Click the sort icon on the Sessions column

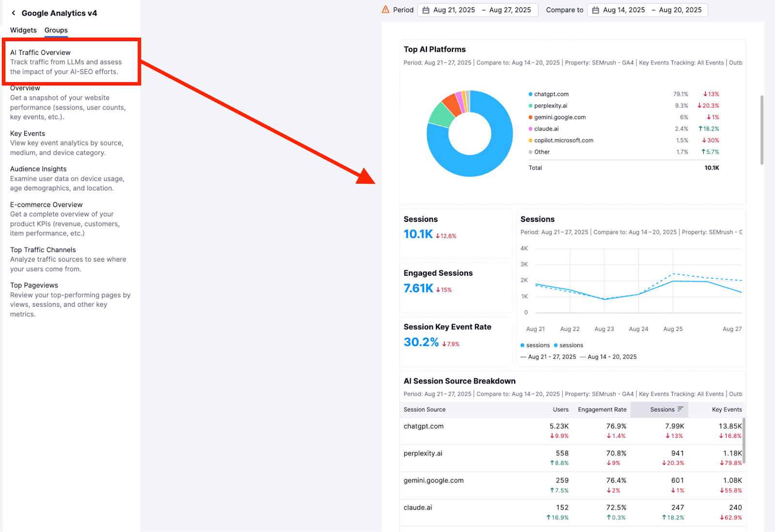[x=680, y=409]
